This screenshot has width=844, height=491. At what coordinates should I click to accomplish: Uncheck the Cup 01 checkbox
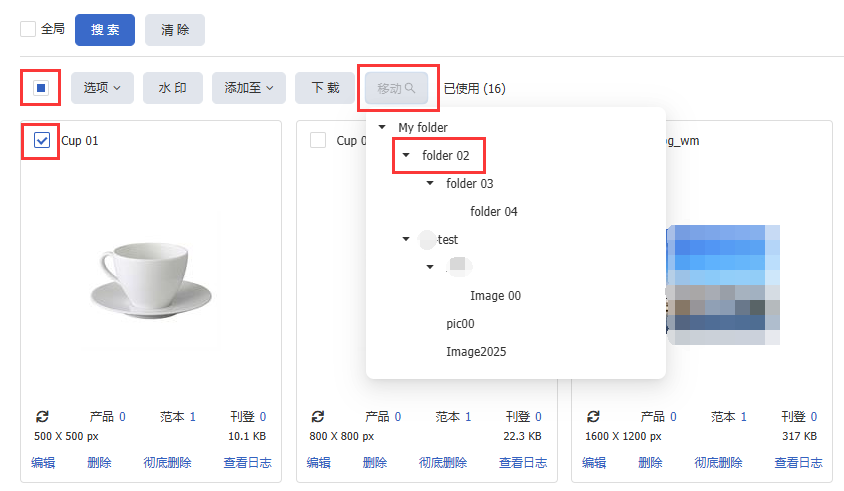[x=42, y=141]
